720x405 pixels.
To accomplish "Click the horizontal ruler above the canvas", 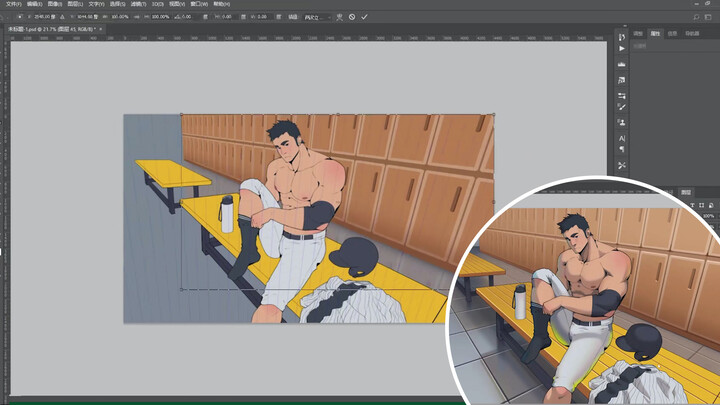I will click(308, 39).
